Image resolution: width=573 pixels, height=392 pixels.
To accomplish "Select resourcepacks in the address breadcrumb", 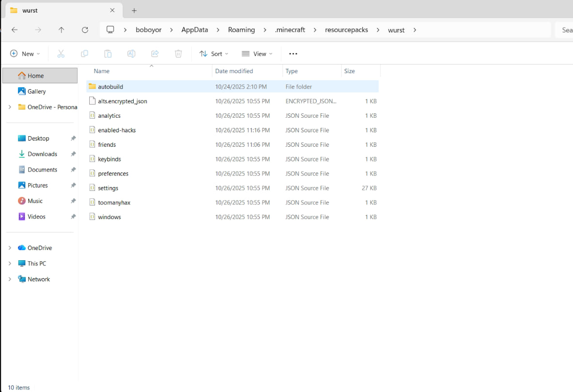I will tap(346, 30).
